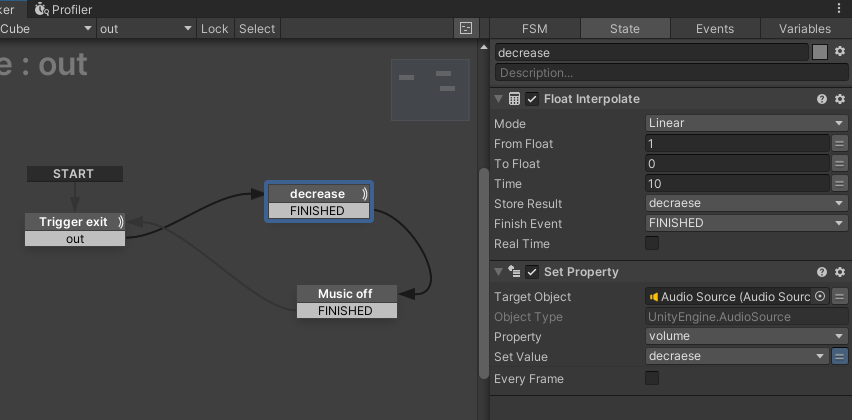This screenshot has height=420, width=852.
Task: Open the Float Interpolate settings gear
Action: (x=840, y=99)
